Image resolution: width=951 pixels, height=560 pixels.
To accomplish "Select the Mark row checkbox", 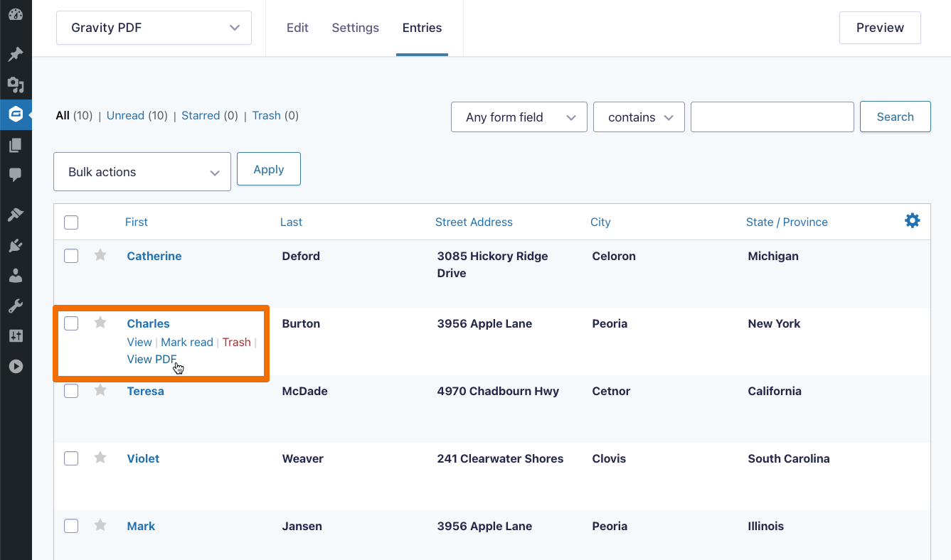I will (x=71, y=526).
